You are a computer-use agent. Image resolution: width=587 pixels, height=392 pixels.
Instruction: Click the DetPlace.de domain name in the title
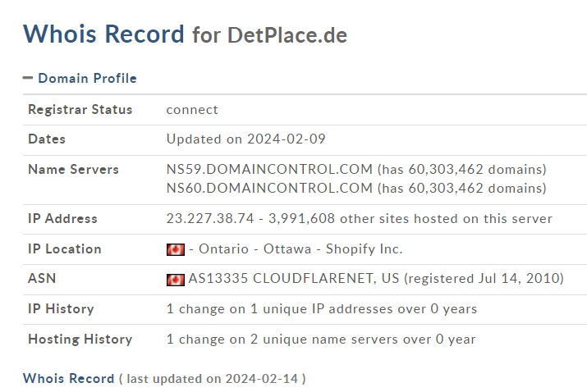[x=287, y=35]
